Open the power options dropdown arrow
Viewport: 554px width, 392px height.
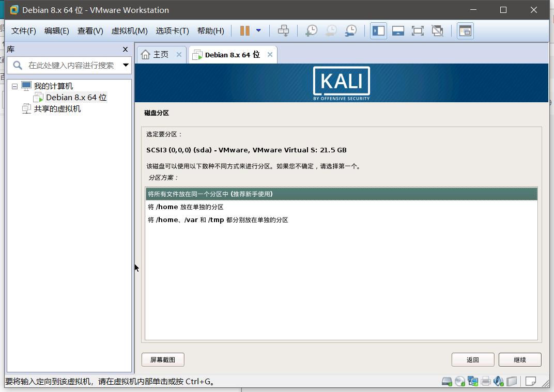258,30
